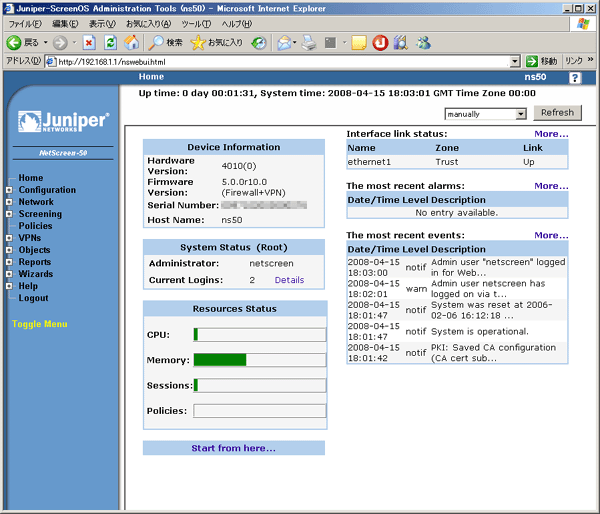Click Toggle Menu in sidebar

40,324
